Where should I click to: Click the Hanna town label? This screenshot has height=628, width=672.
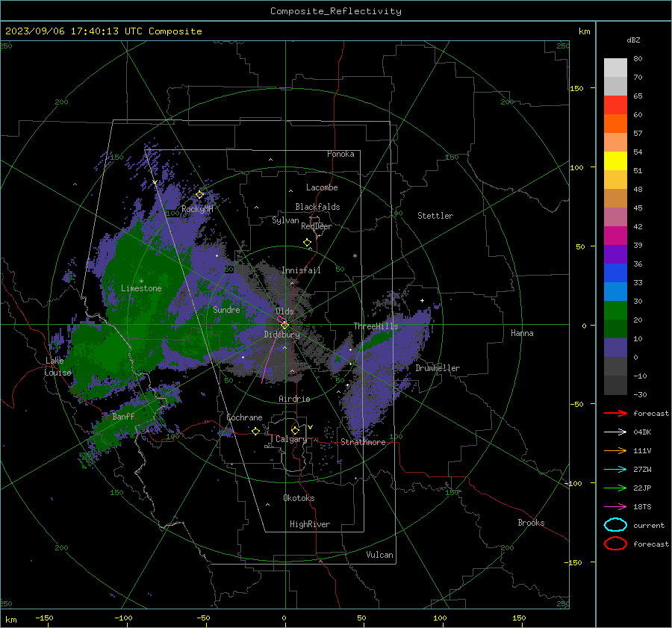pyautogui.click(x=522, y=333)
